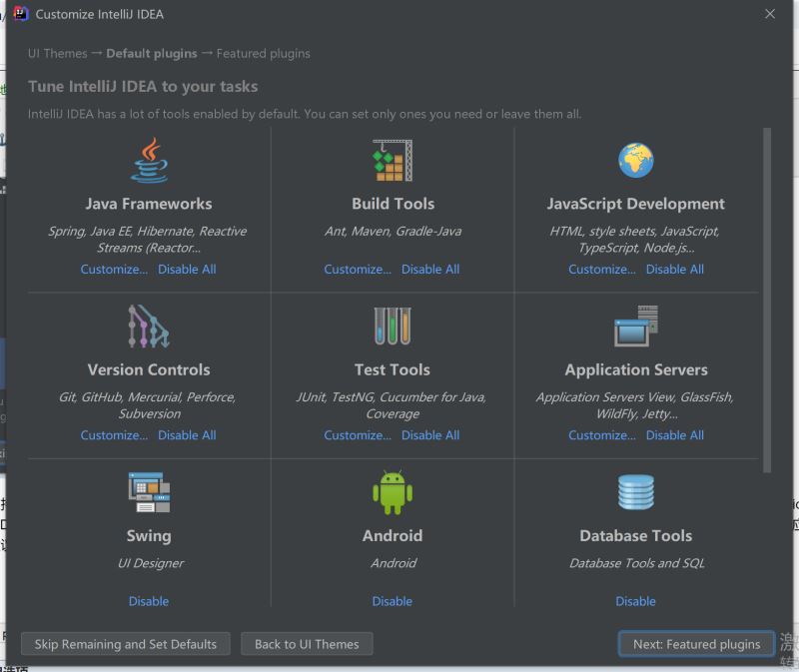The width and height of the screenshot is (799, 672).
Task: Disable the Android plugin
Action: (x=393, y=601)
